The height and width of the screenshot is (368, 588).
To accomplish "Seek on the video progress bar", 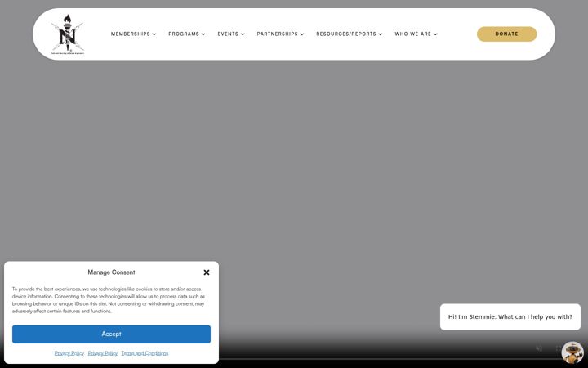I will (x=390, y=359).
